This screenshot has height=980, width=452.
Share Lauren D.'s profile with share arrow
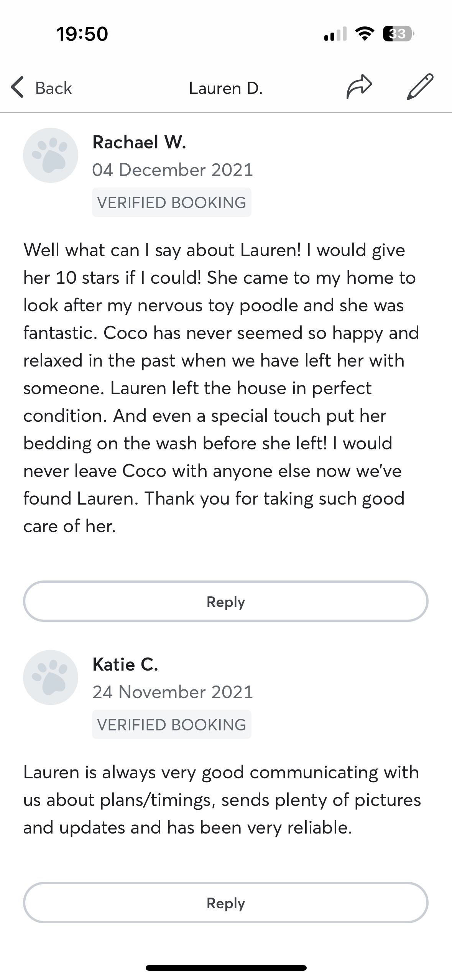(359, 87)
